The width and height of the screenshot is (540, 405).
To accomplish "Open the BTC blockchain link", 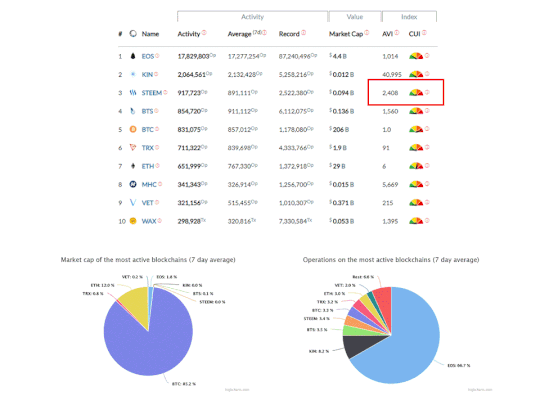I will click(147, 129).
